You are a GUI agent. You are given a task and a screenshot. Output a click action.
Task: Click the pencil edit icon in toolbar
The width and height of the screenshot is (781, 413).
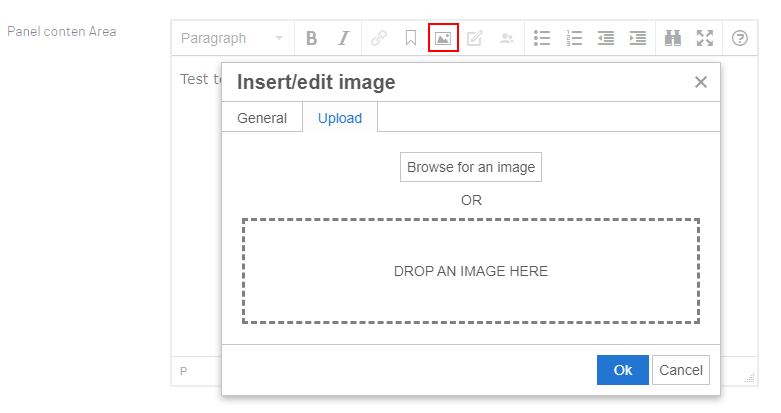click(475, 38)
